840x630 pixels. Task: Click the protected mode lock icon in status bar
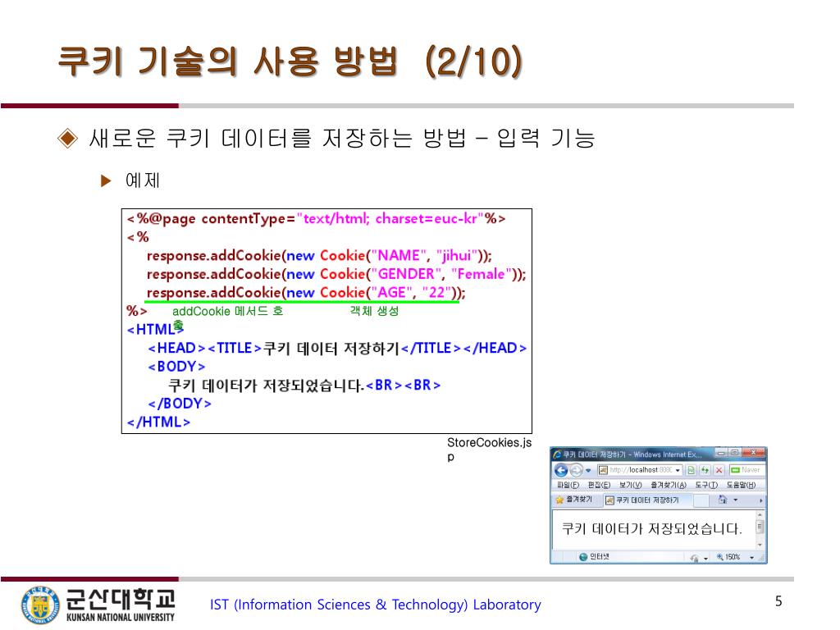pyautogui.click(x=694, y=558)
